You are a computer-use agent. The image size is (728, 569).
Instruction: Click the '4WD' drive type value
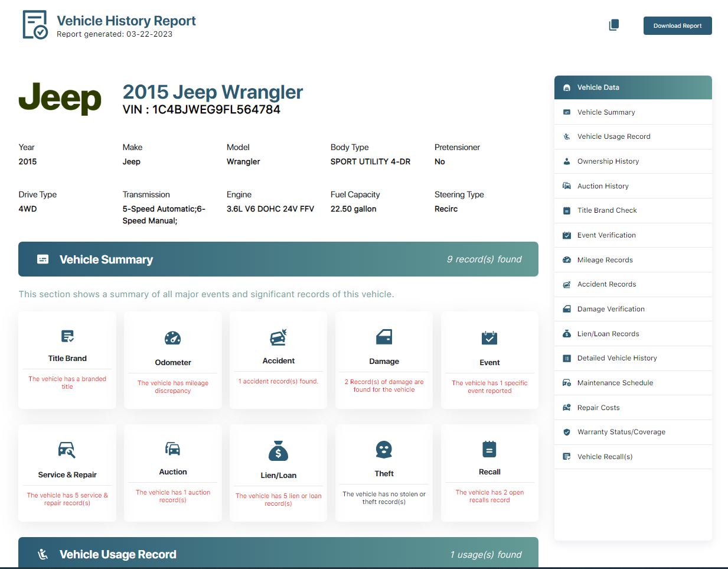pyautogui.click(x=28, y=209)
